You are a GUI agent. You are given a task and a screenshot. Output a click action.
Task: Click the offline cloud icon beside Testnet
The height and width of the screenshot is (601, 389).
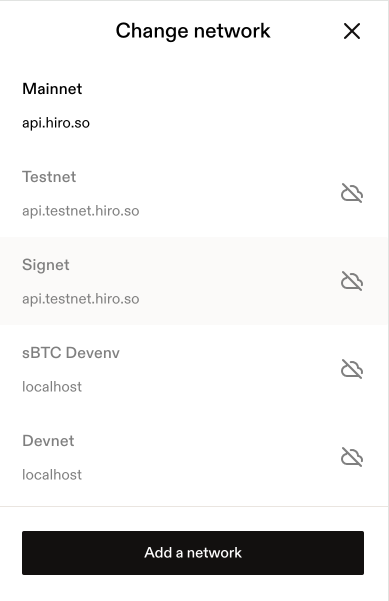coord(352,193)
